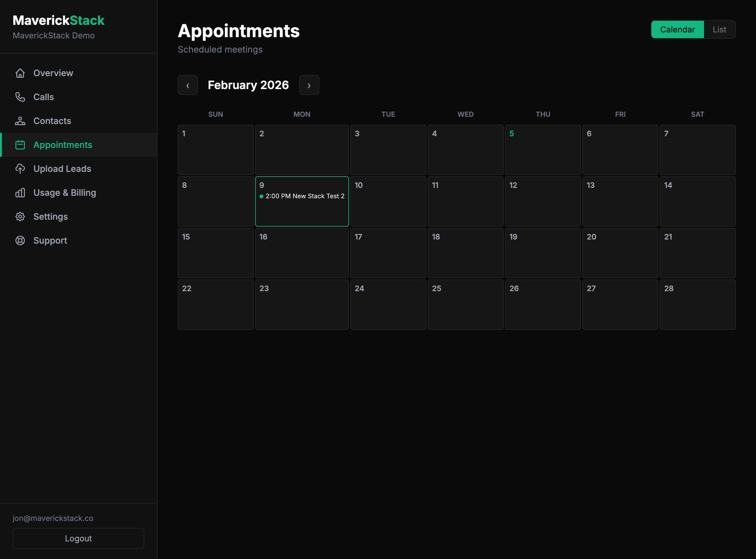Open the Appointments sidebar section

coord(62,145)
